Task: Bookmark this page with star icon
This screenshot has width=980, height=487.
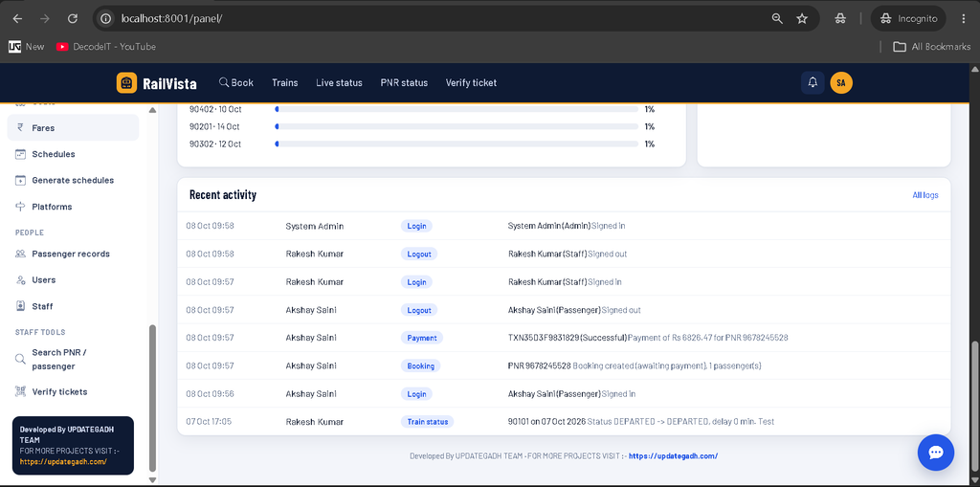Action: [x=802, y=19]
